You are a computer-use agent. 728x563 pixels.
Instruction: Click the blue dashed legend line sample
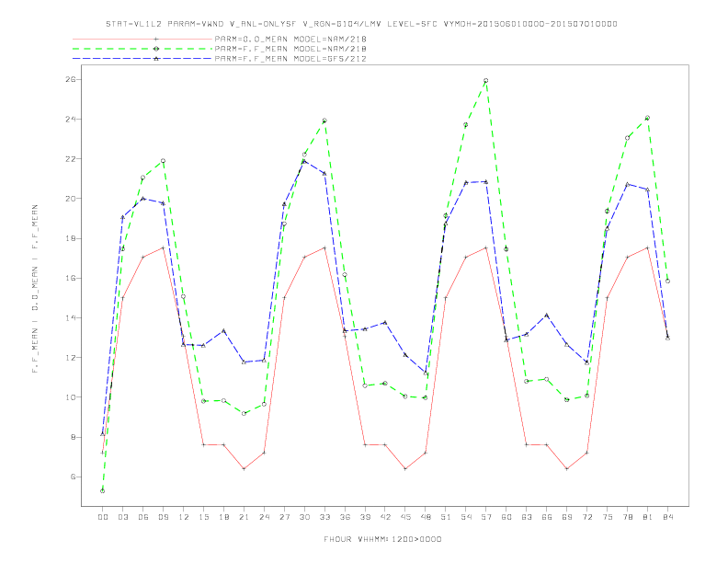142,59
